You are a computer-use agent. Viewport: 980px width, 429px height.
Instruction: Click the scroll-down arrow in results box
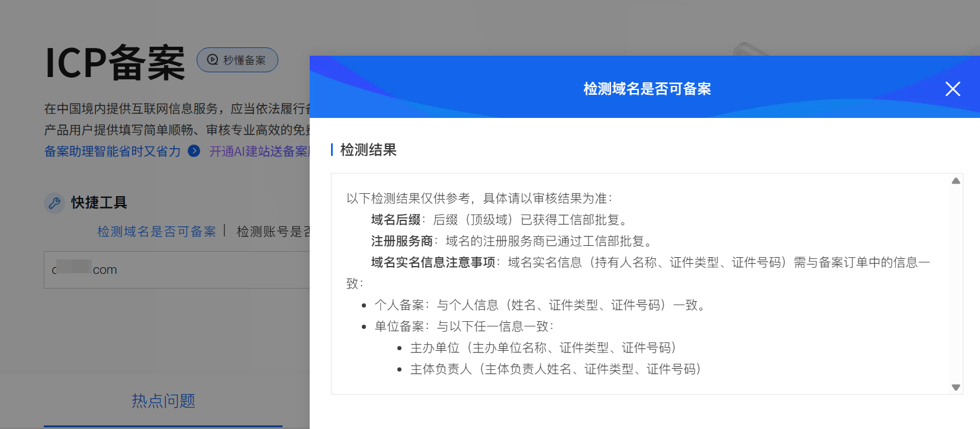(x=956, y=387)
